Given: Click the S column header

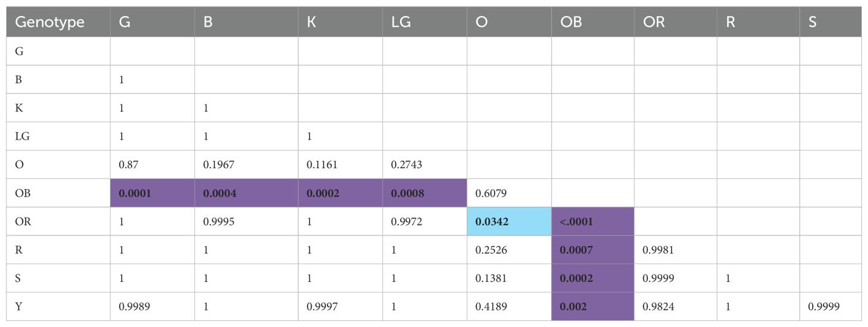Looking at the screenshot, I should click(813, 22).
